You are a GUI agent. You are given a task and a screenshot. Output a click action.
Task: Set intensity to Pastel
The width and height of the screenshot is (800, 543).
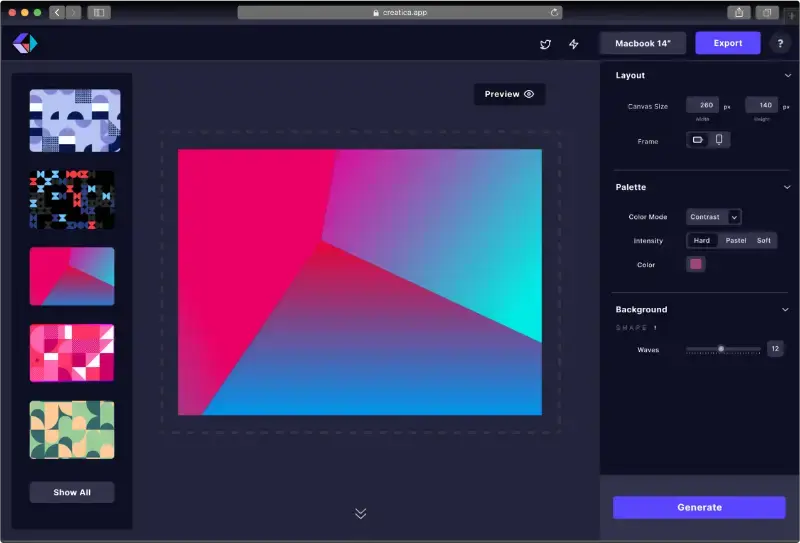(x=735, y=241)
